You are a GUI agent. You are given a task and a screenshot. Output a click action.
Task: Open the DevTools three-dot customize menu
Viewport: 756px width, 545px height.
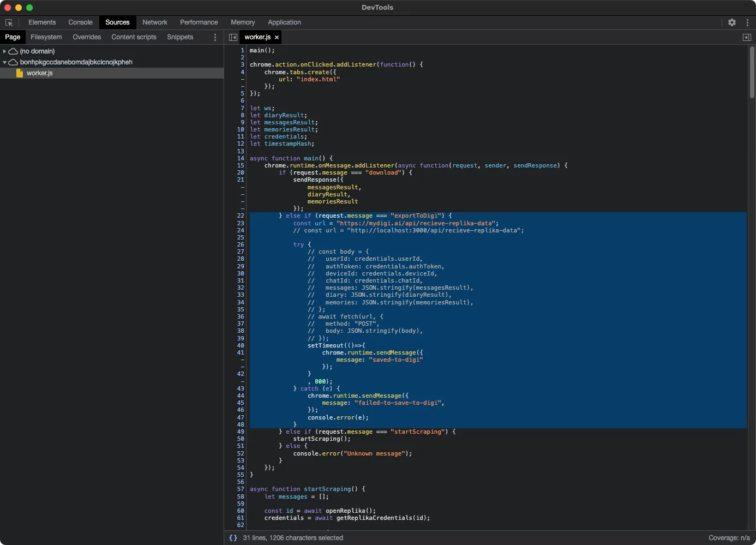pos(747,22)
